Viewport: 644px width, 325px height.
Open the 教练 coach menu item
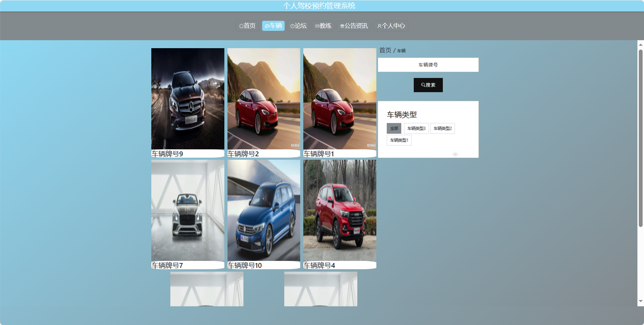(323, 26)
